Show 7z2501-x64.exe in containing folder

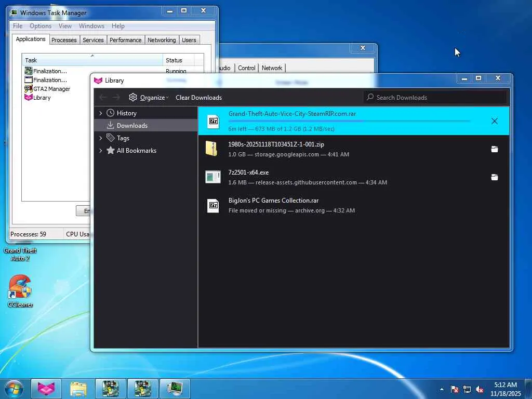(x=495, y=177)
